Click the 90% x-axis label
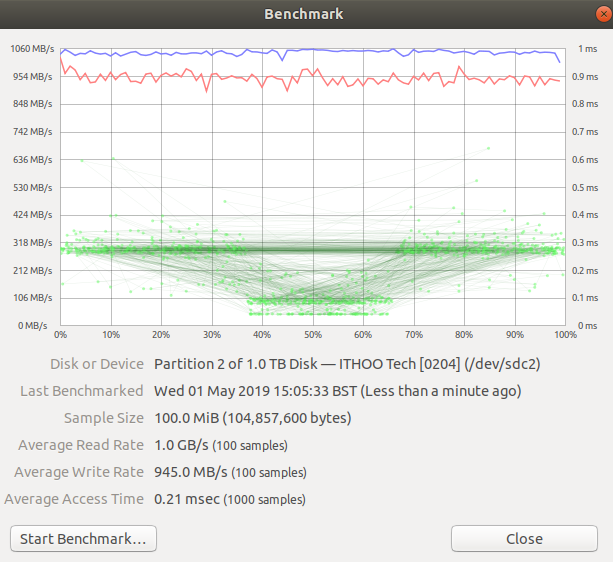The width and height of the screenshot is (613, 562). (514, 335)
